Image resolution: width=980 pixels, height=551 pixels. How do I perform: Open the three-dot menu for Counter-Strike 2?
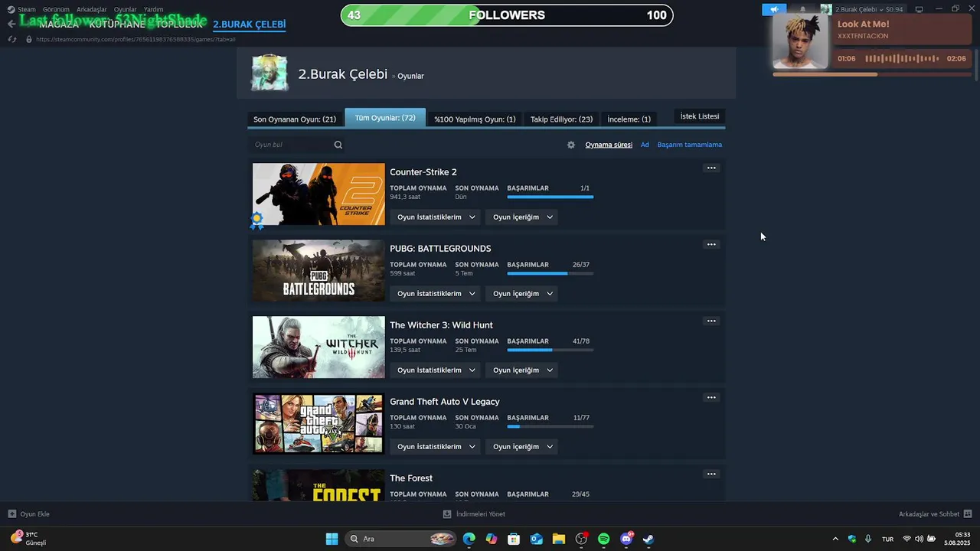711,168
